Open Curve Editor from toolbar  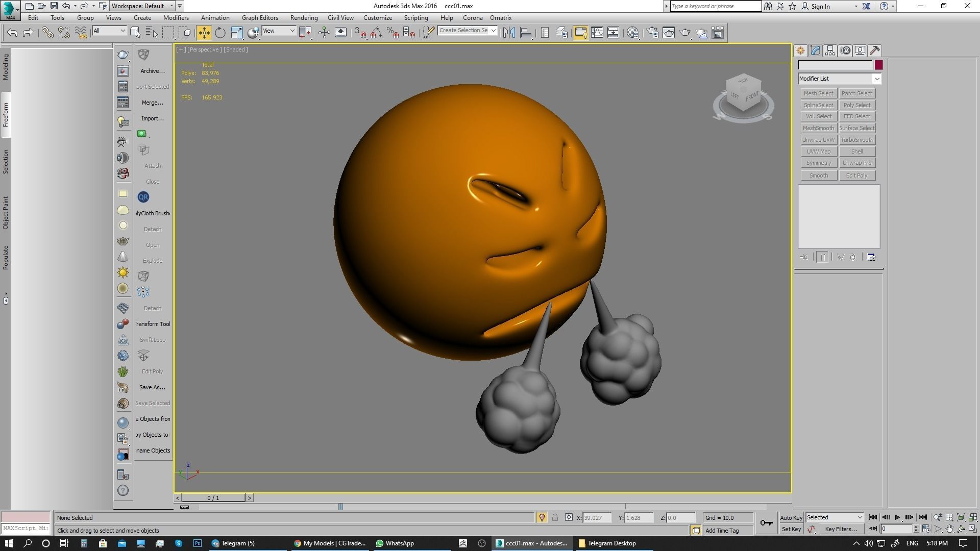597,33
